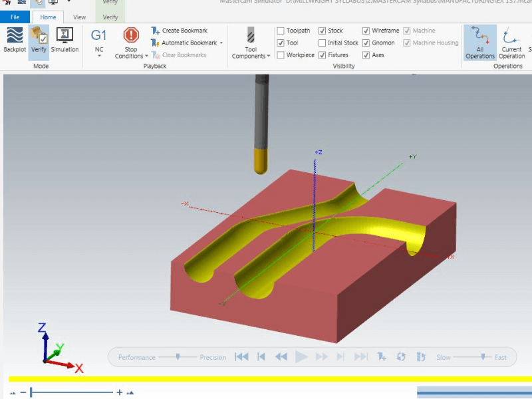This screenshot has width=532, height=399.
Task: Click Create Bookmark
Action: point(180,31)
